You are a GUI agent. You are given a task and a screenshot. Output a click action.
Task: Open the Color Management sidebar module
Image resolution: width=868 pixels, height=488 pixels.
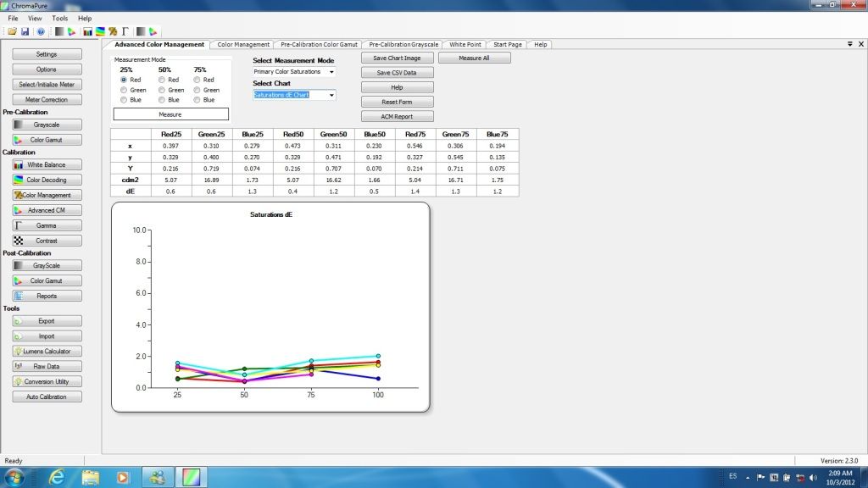[47, 195]
